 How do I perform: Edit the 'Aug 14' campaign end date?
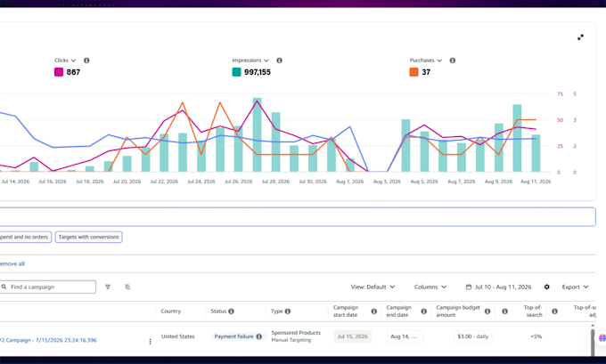[405, 336]
